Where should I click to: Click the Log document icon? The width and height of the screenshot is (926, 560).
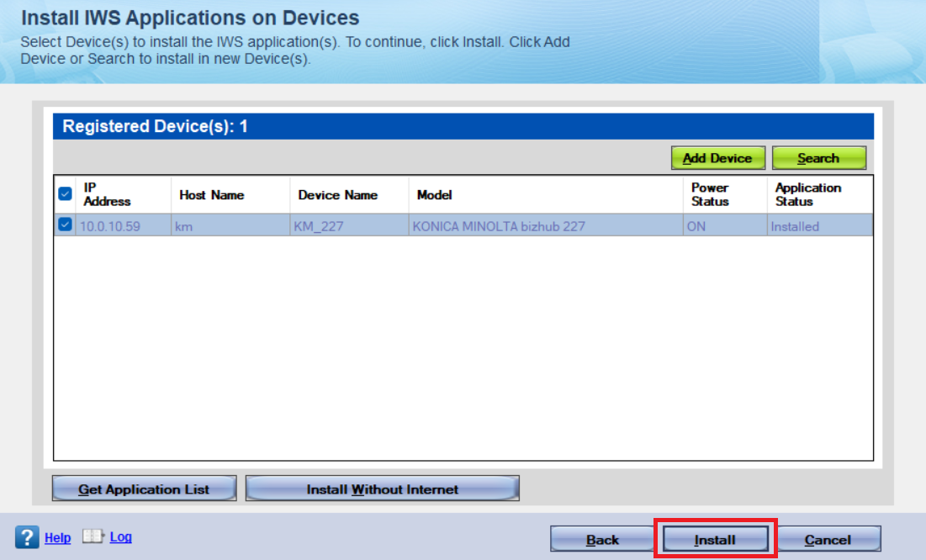(x=93, y=536)
